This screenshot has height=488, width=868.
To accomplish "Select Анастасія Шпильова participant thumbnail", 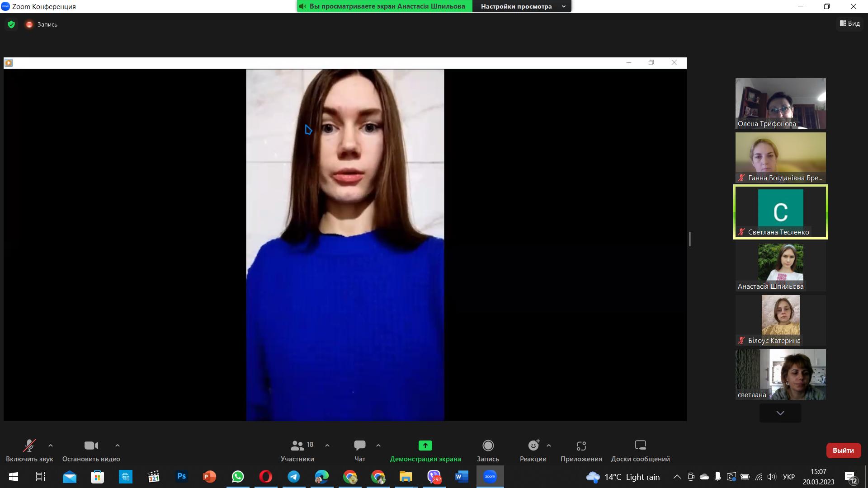I will [x=780, y=267].
